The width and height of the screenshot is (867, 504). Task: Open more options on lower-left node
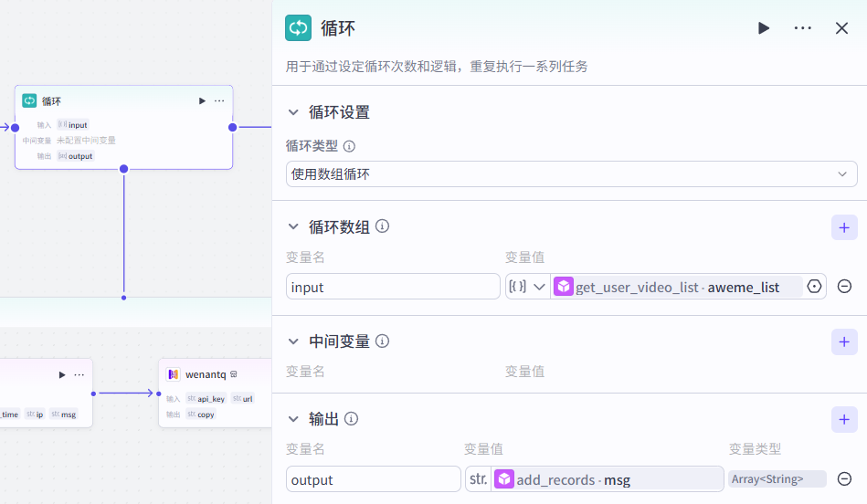pyautogui.click(x=79, y=374)
